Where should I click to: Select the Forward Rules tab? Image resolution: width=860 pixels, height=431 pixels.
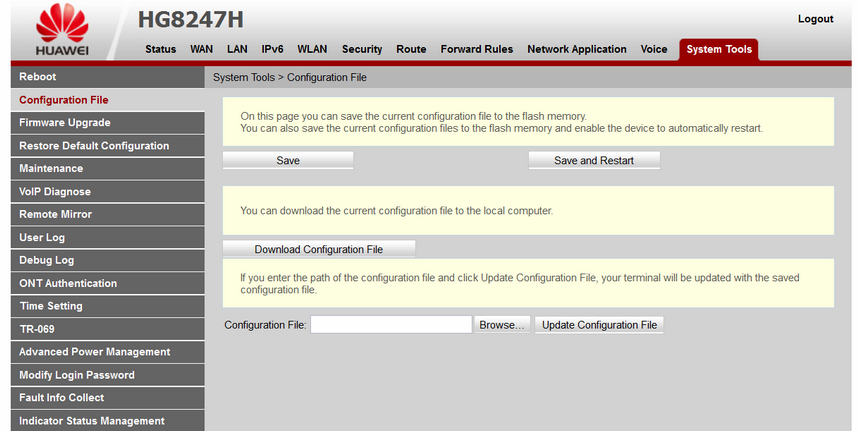point(477,49)
